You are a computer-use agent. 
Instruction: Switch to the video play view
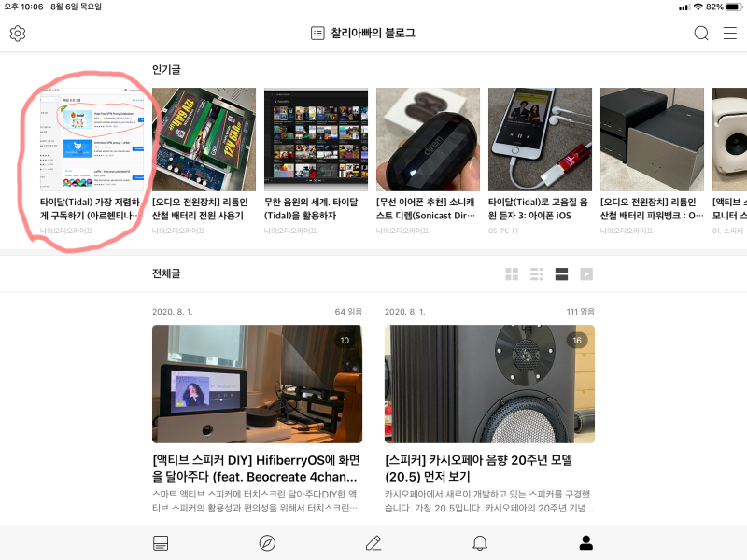pyautogui.click(x=586, y=273)
